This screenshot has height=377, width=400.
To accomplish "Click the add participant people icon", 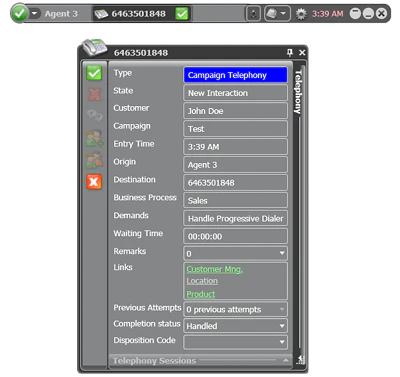I will (95, 138).
